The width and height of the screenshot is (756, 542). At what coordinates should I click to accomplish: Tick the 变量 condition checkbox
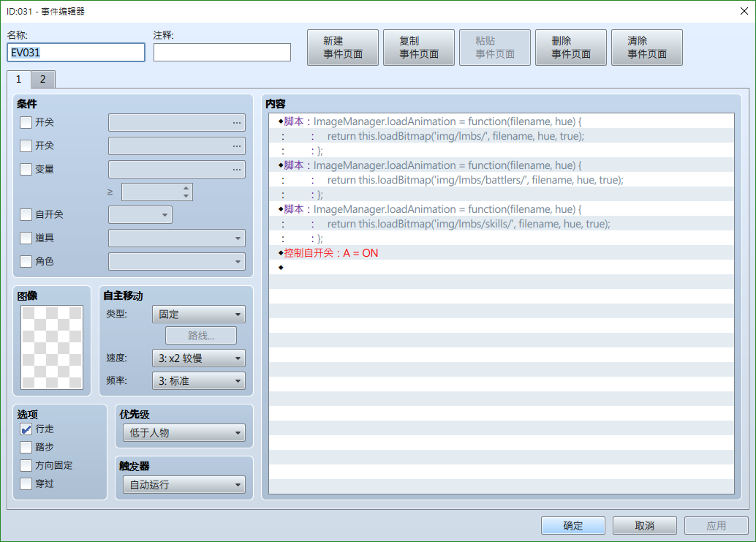[26, 169]
